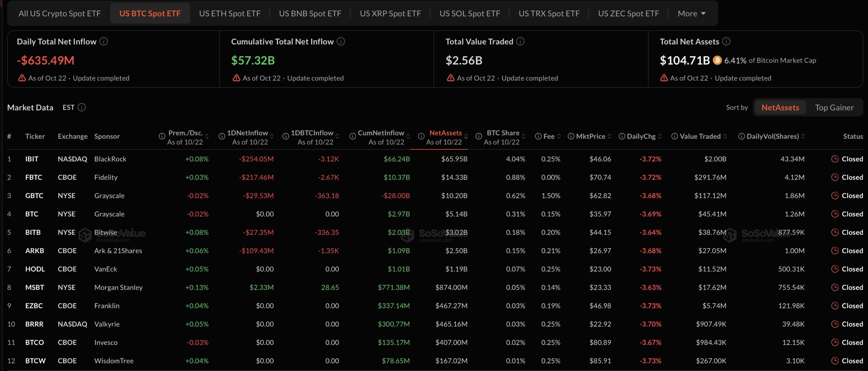Screen dimensions: 868x371
Task: Open the MSBT ticker link
Action: click(35, 287)
